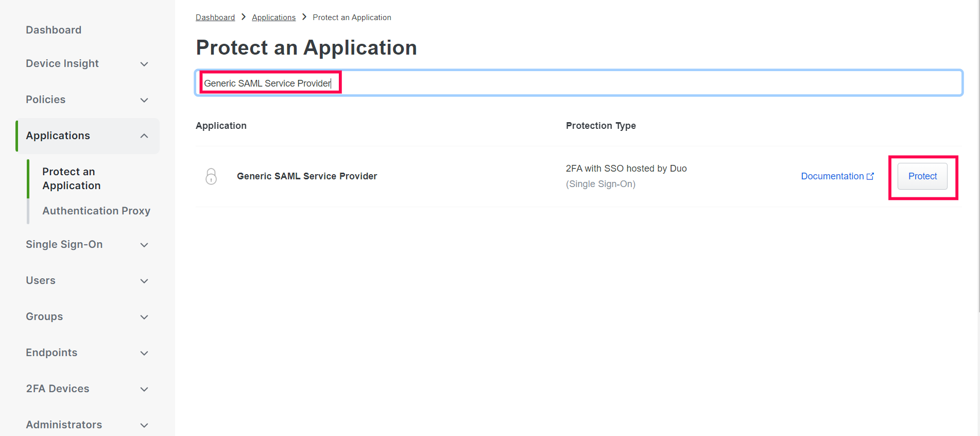
Task: Expand the Single Sign-On chevron
Action: pyautogui.click(x=144, y=245)
